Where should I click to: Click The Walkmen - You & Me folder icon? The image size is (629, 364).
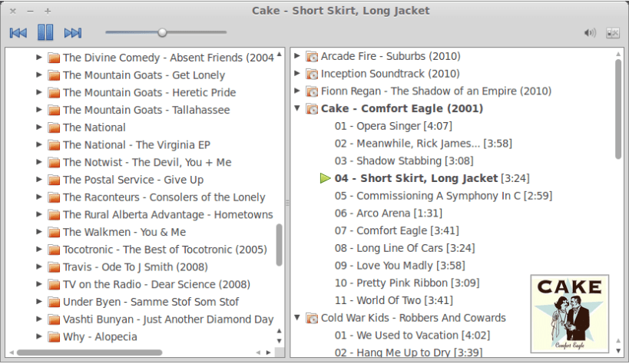(54, 233)
